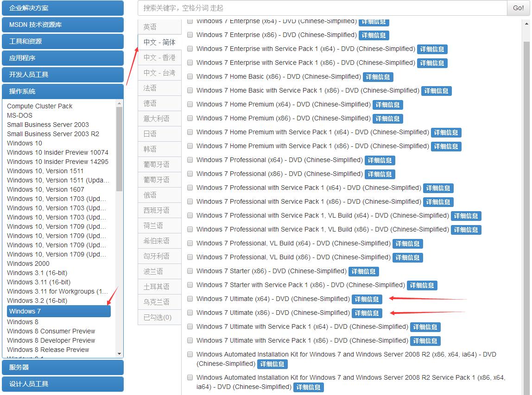Check Windows Automated Installation Kit for Windows 7
The height and width of the screenshot is (395, 532).
(x=190, y=354)
